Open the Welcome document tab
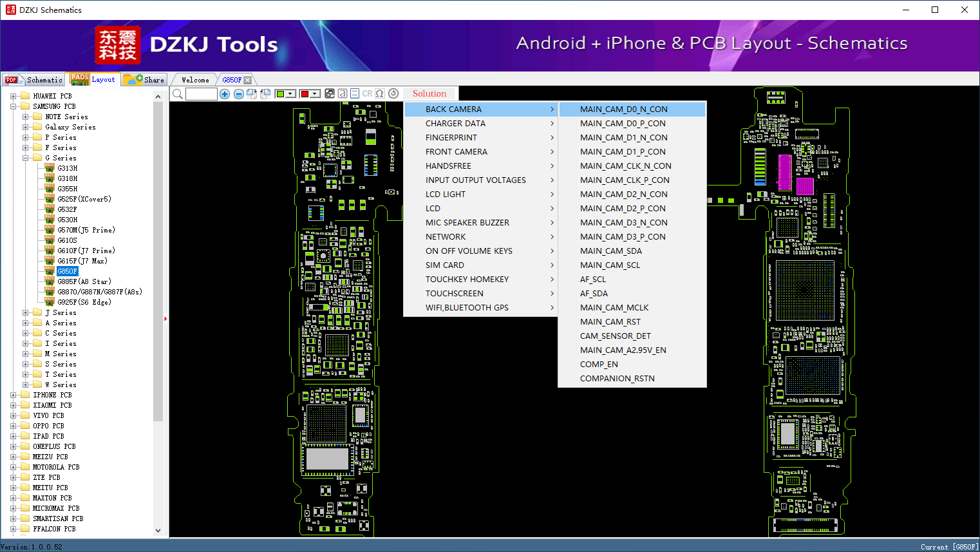980x552 pixels. 195,80
